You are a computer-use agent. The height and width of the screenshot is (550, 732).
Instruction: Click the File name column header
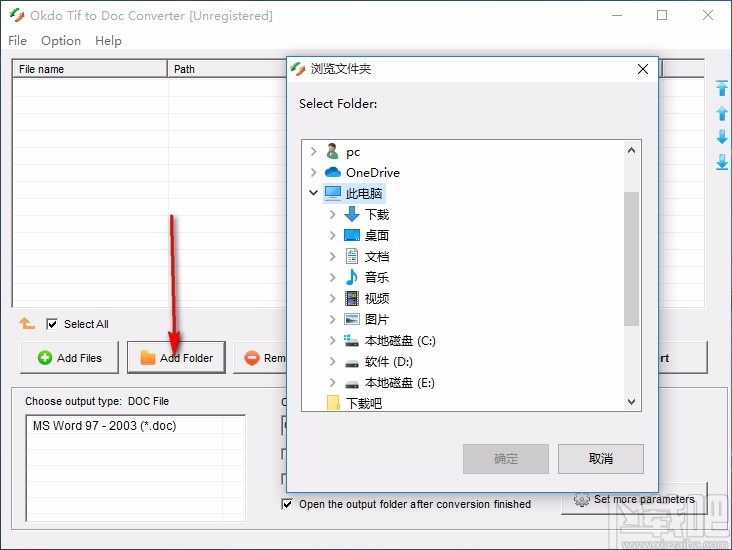[x=90, y=69]
